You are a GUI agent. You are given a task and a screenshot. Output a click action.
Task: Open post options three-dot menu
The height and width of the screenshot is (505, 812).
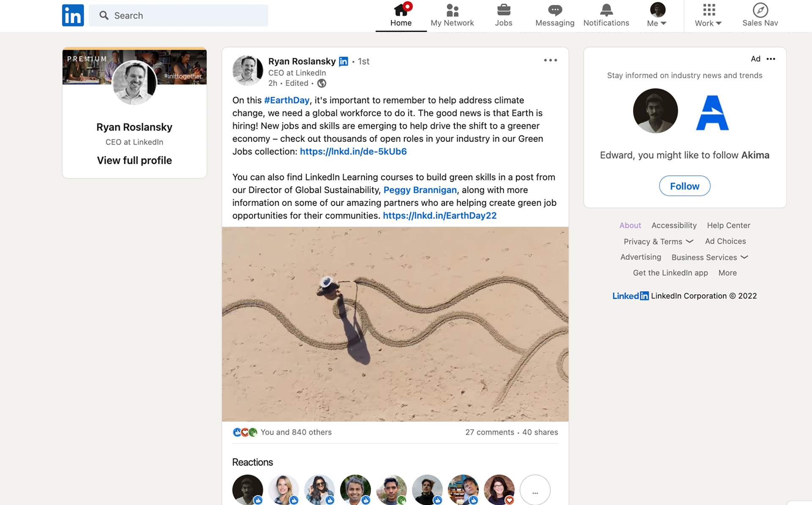point(550,60)
